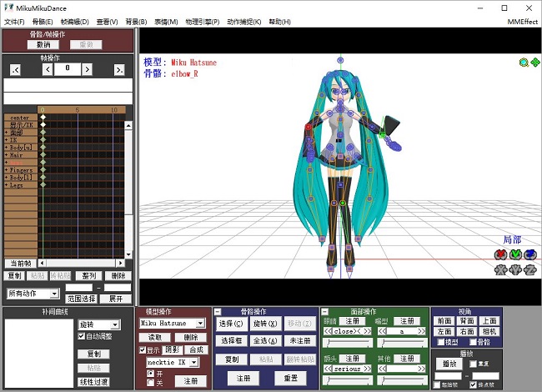
Task: Expand the Fingers bone group
Action: (6, 170)
